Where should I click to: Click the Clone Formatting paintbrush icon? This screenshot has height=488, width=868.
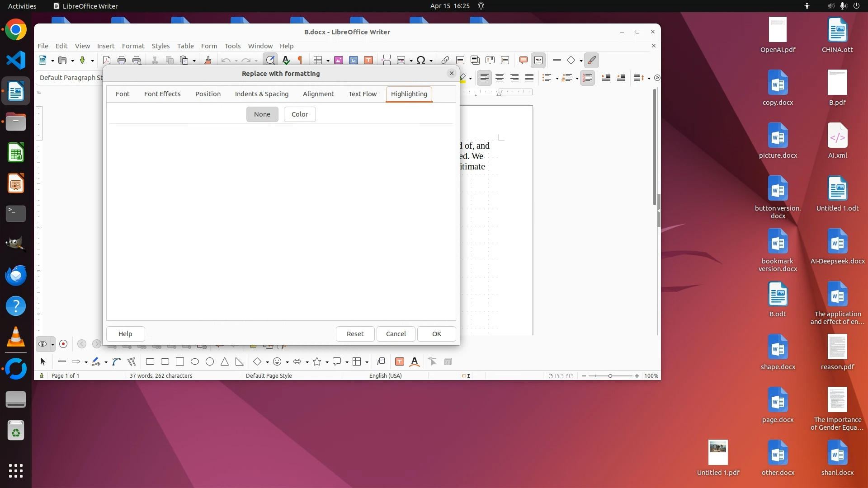pos(208,60)
